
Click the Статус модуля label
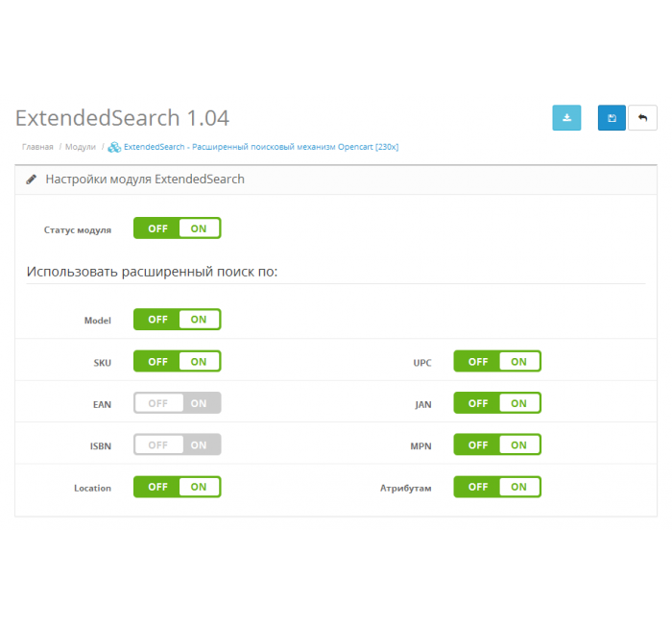(78, 230)
